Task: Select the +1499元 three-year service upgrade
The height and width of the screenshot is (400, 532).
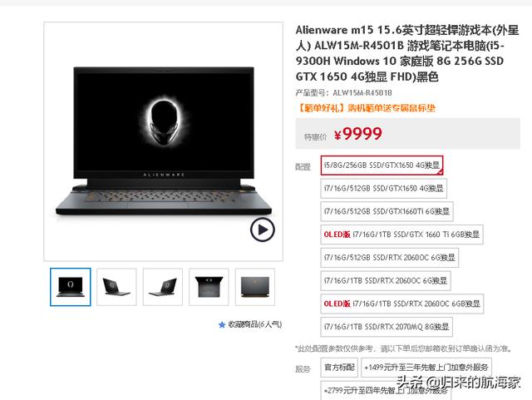Action: [426, 368]
